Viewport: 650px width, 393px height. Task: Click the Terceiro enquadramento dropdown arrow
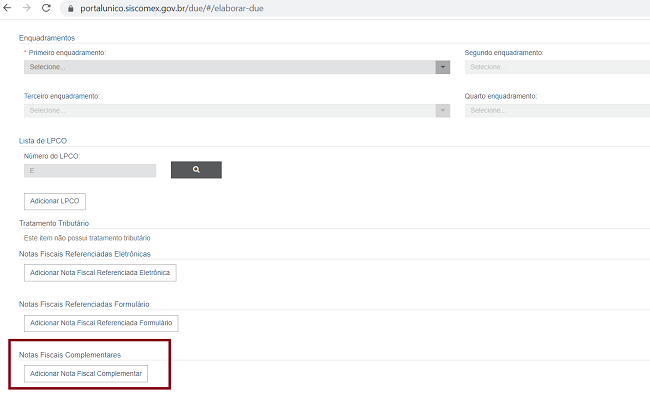click(443, 111)
